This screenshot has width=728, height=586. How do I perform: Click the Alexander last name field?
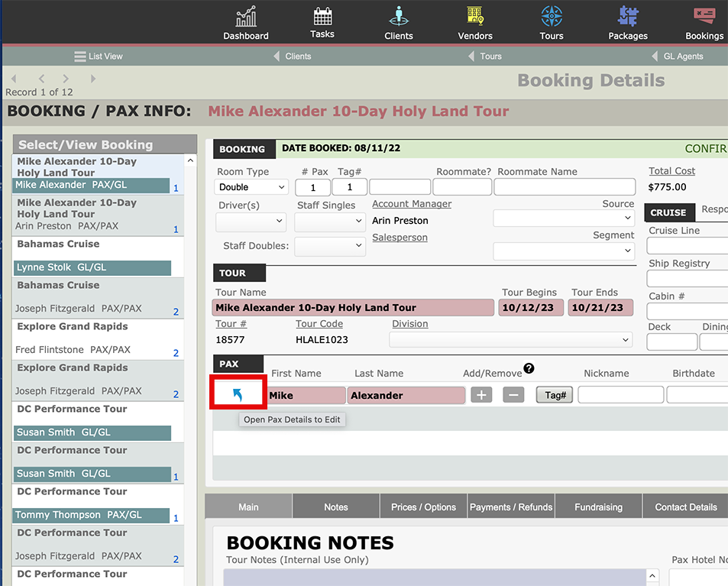click(406, 395)
